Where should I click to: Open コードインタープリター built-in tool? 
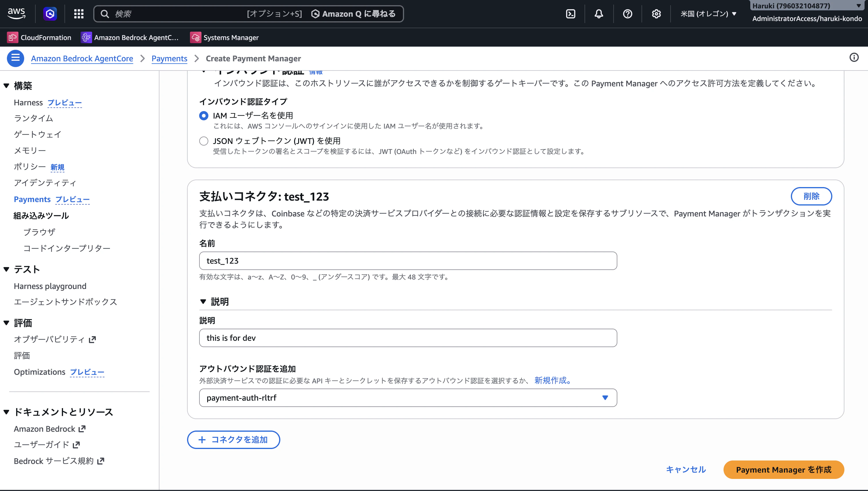(x=67, y=248)
